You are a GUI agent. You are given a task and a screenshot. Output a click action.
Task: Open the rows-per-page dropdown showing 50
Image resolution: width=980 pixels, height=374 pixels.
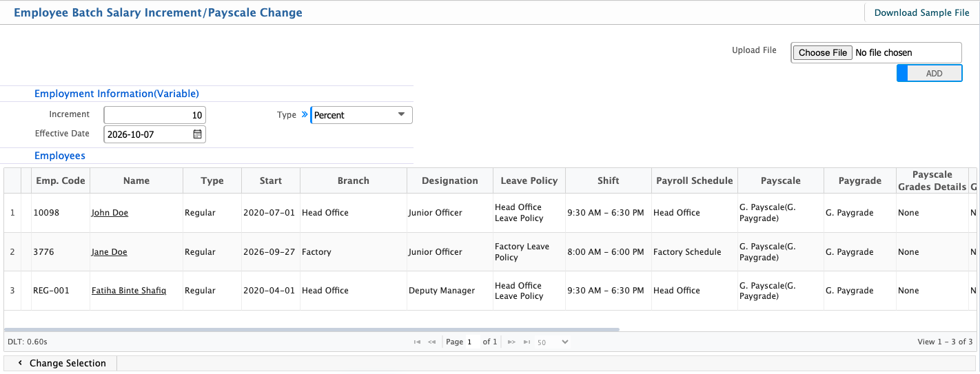553,342
